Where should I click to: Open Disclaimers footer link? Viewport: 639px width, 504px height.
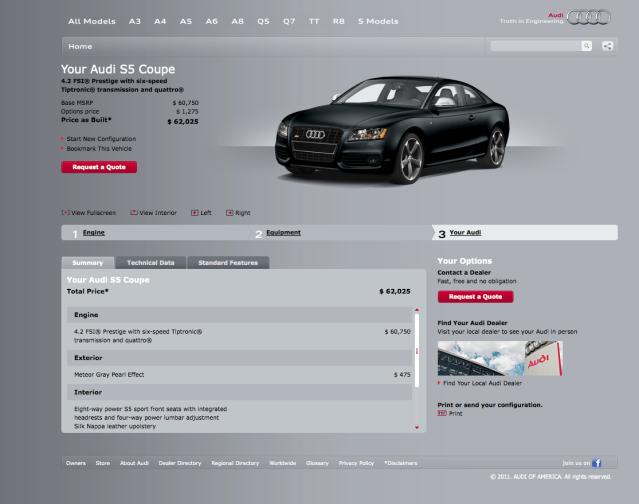click(401, 463)
